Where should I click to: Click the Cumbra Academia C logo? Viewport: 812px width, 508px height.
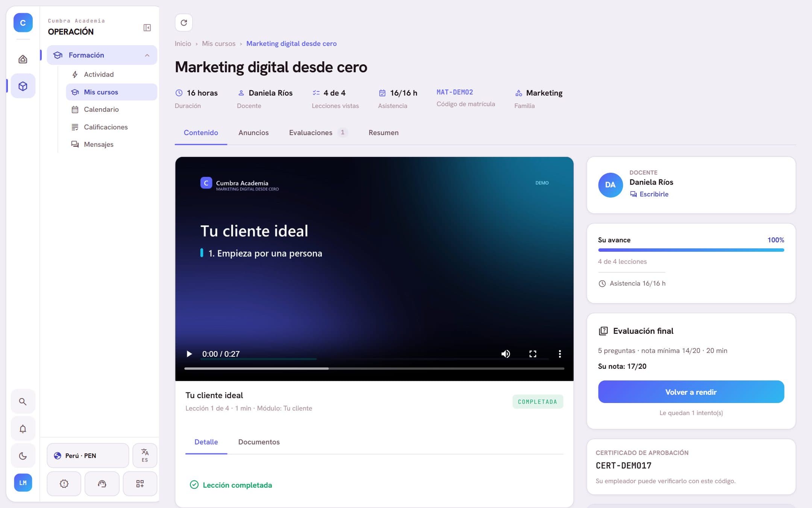[23, 23]
